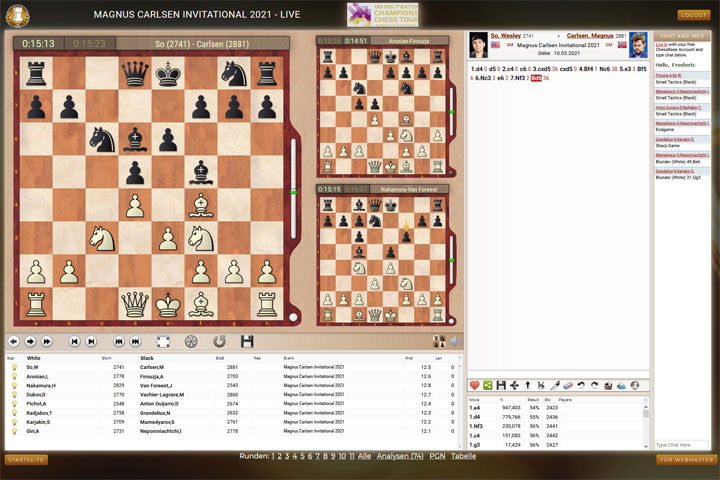Select round 5 in Runden list

302,456
